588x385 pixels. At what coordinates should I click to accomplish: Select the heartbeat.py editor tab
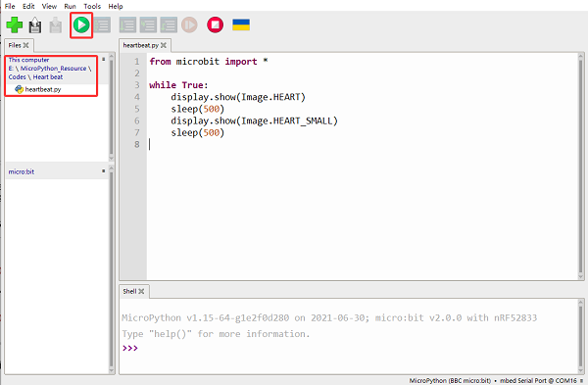tap(140, 45)
